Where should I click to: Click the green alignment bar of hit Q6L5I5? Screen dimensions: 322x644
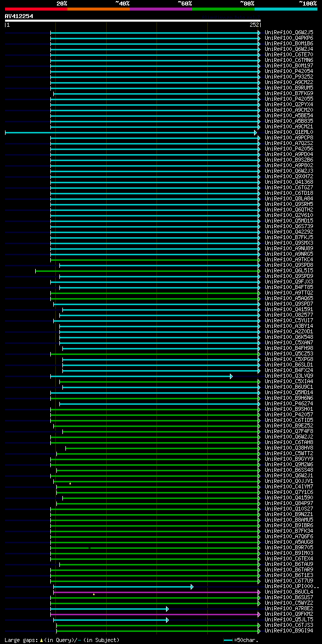tap(148, 271)
